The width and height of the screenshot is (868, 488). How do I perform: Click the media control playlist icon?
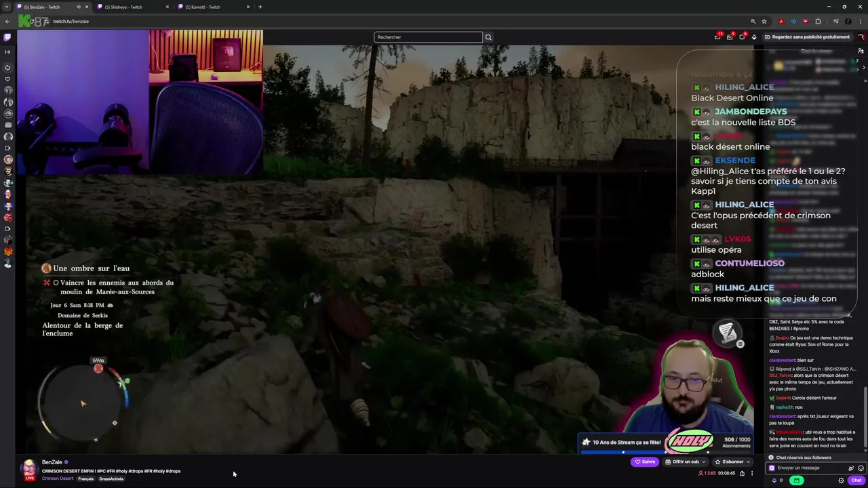[x=835, y=21]
